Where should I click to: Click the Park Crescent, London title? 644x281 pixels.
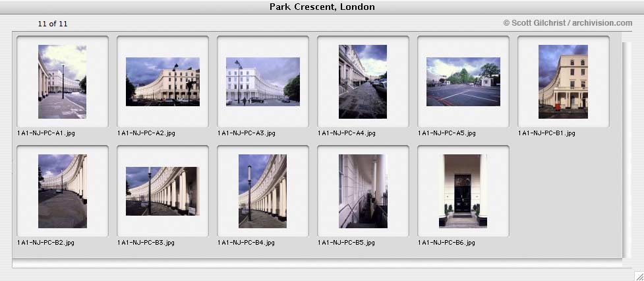tap(322, 7)
